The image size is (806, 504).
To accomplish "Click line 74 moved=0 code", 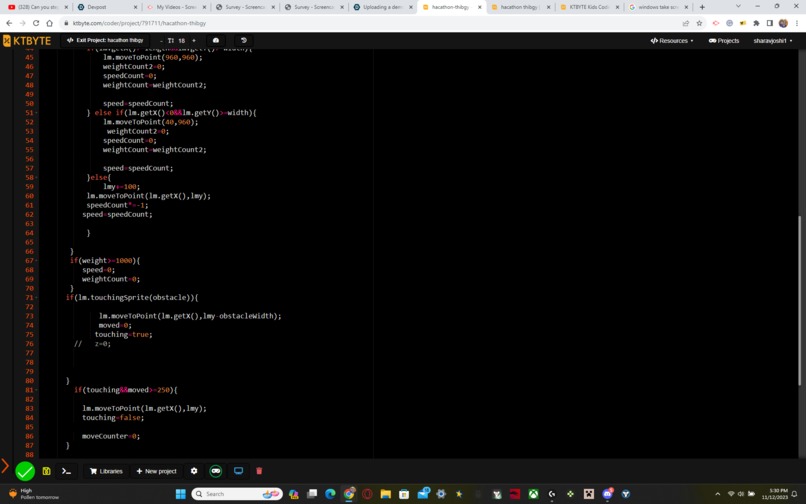I will click(115, 326).
